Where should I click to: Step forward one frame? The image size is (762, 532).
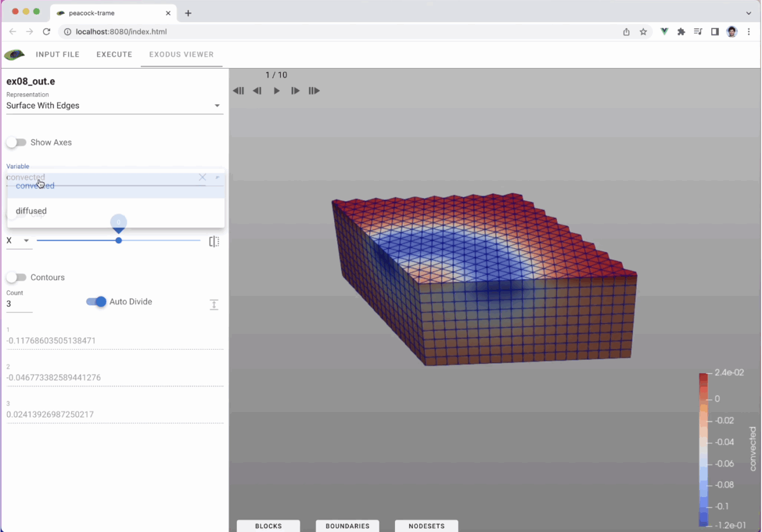(x=295, y=91)
